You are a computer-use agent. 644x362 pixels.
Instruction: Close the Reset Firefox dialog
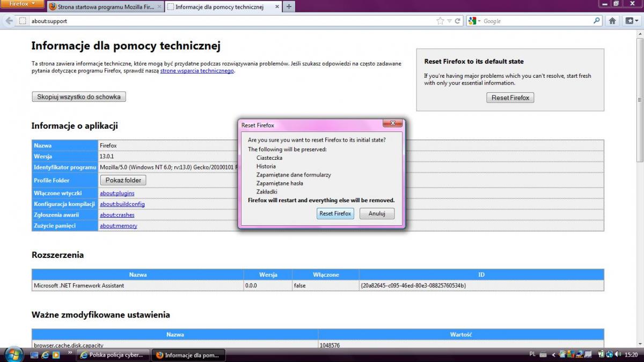click(x=393, y=123)
